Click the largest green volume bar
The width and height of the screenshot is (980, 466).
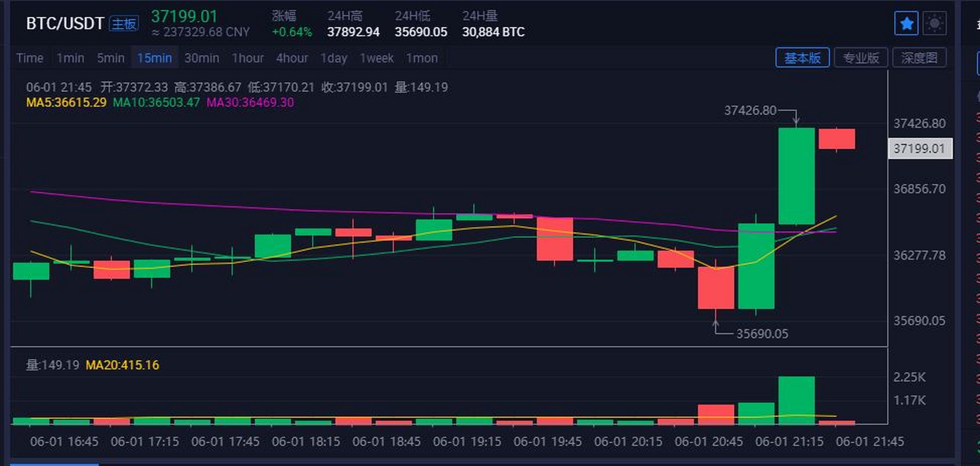[796, 400]
